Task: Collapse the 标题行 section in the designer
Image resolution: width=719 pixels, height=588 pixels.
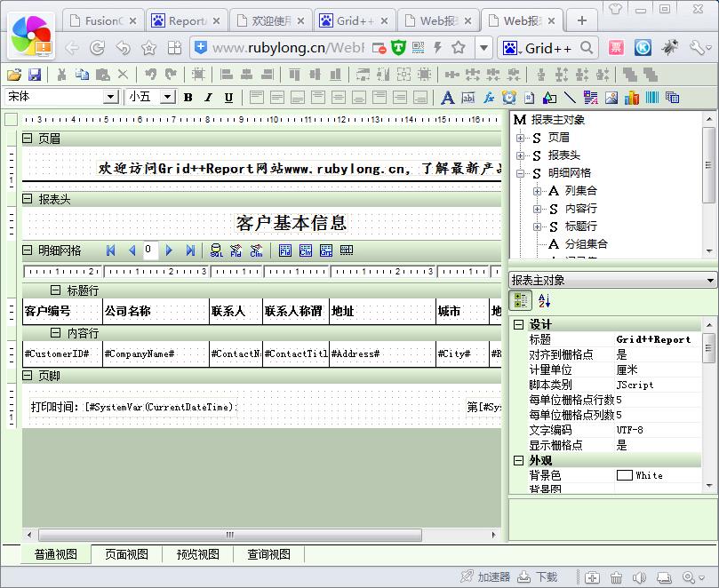Action: [x=55, y=290]
